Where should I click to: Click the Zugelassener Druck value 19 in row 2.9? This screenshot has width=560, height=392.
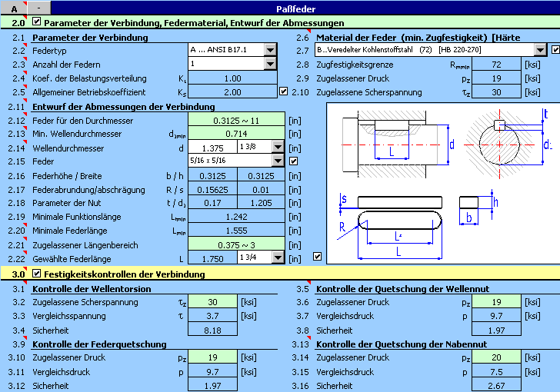click(x=496, y=78)
